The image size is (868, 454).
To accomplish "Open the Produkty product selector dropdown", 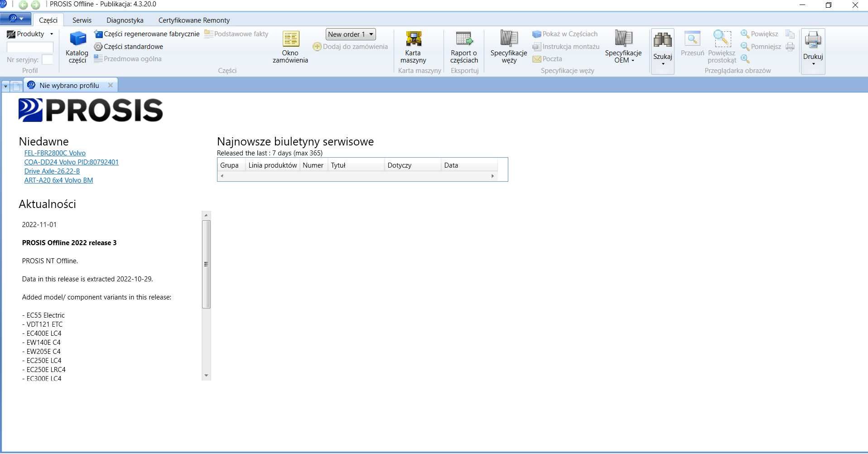I will (30, 34).
